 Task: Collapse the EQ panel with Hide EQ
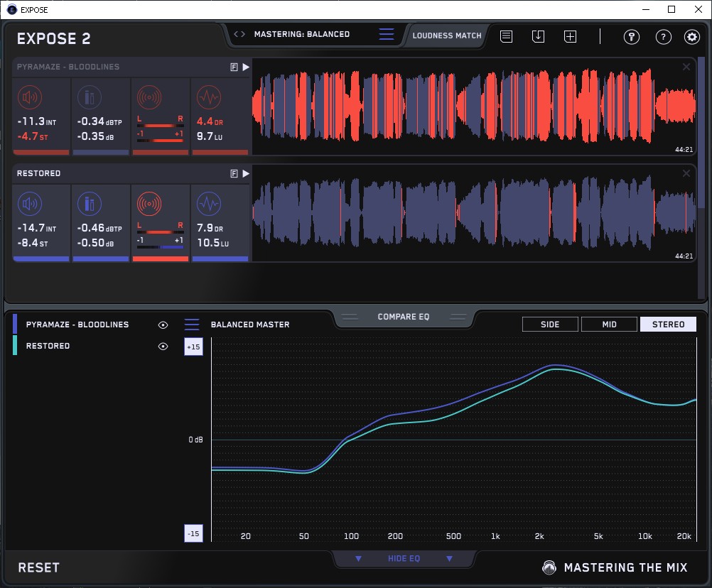[404, 559]
